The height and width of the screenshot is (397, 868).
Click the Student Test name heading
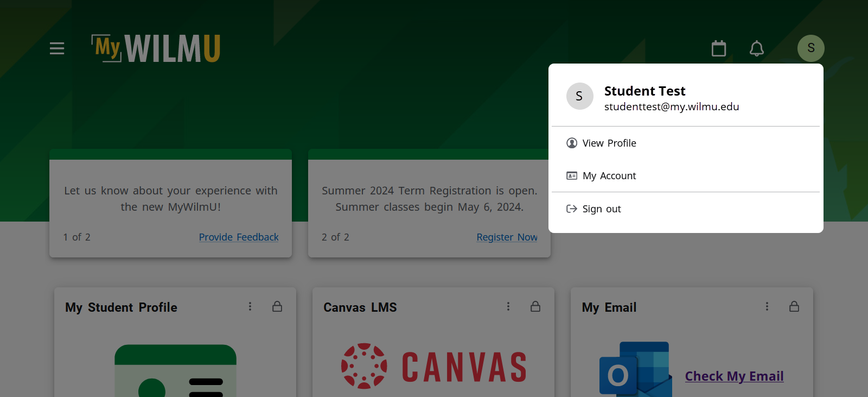(644, 91)
